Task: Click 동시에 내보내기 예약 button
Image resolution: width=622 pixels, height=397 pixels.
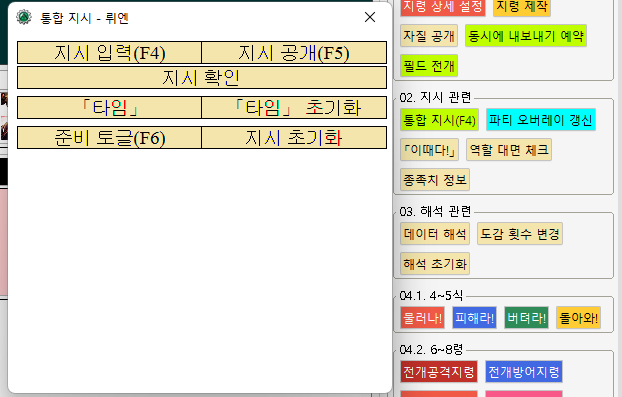Action: 526,36
